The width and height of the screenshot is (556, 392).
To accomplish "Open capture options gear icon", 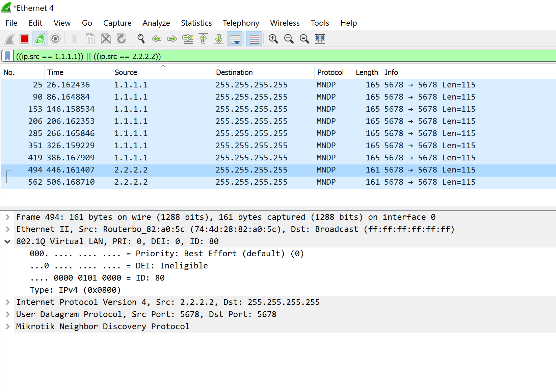I will pos(55,39).
